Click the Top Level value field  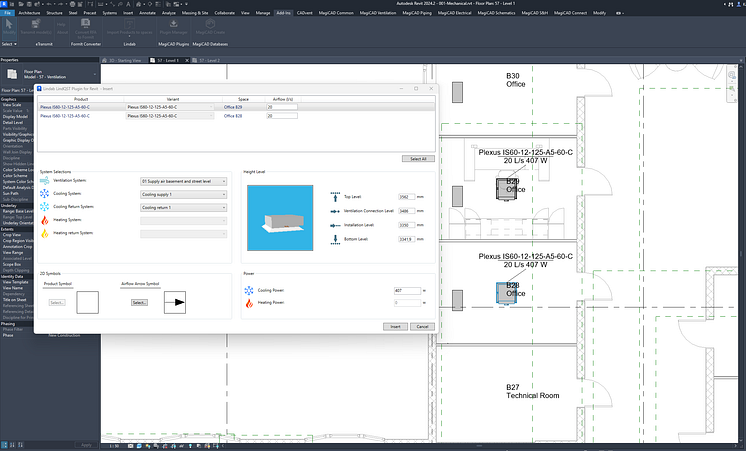406,196
